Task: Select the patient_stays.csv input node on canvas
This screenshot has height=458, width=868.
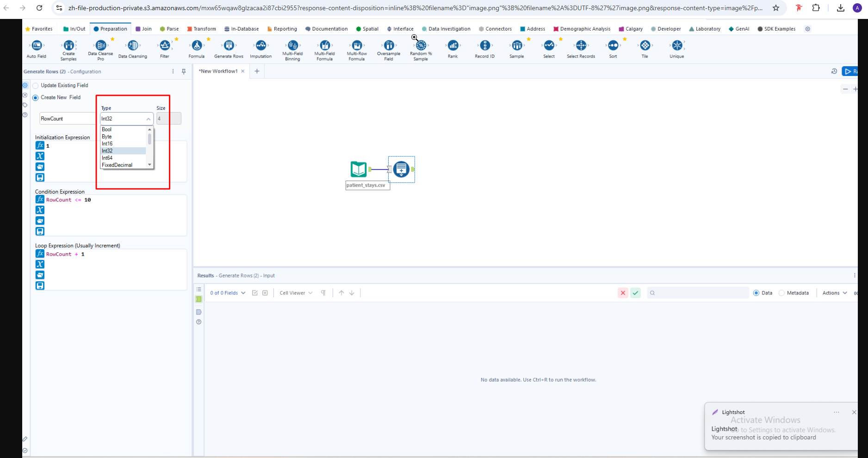Action: point(359,169)
